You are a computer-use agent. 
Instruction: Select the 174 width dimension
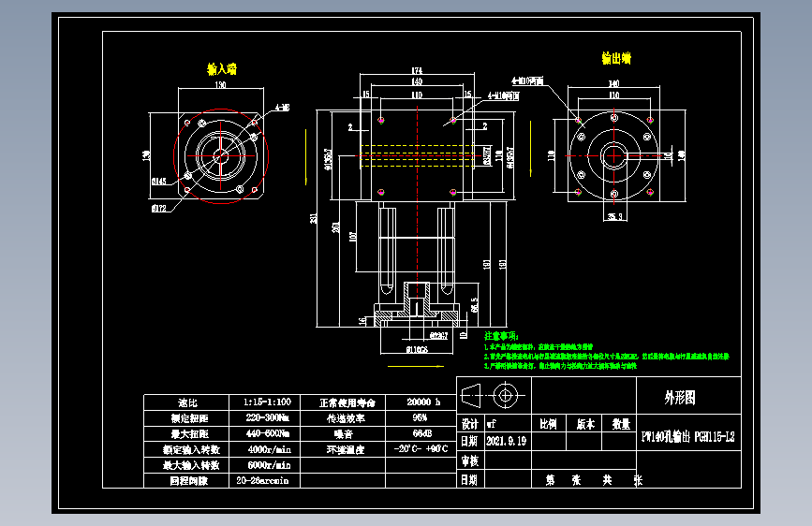click(417, 70)
